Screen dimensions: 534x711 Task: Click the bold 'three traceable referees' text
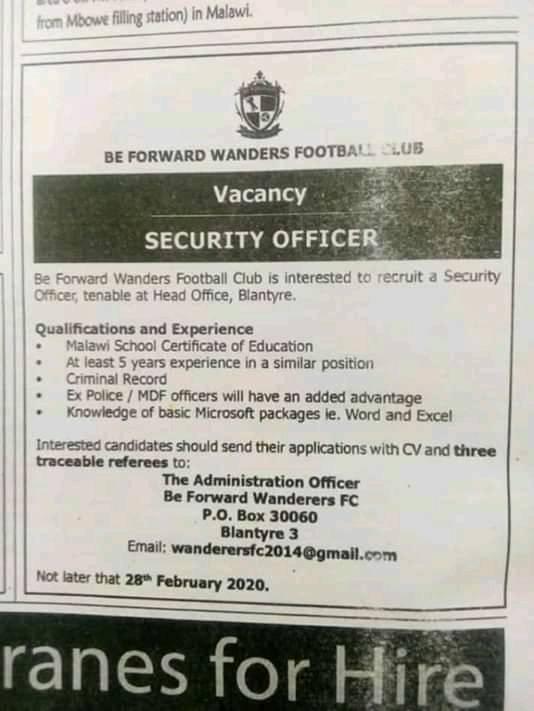266,456
